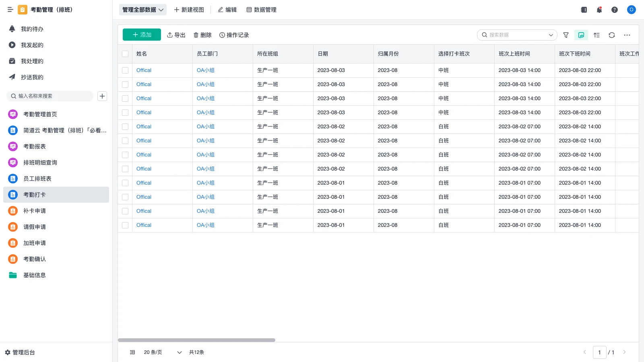Tick the select-all checkbox in header

(125, 54)
